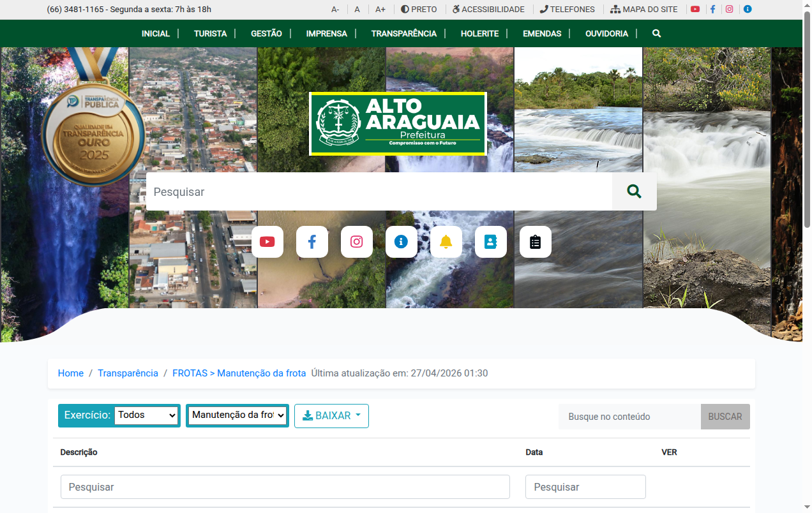Open ACESSIBILIDADE link
This screenshot has height=513, width=812.
point(488,10)
